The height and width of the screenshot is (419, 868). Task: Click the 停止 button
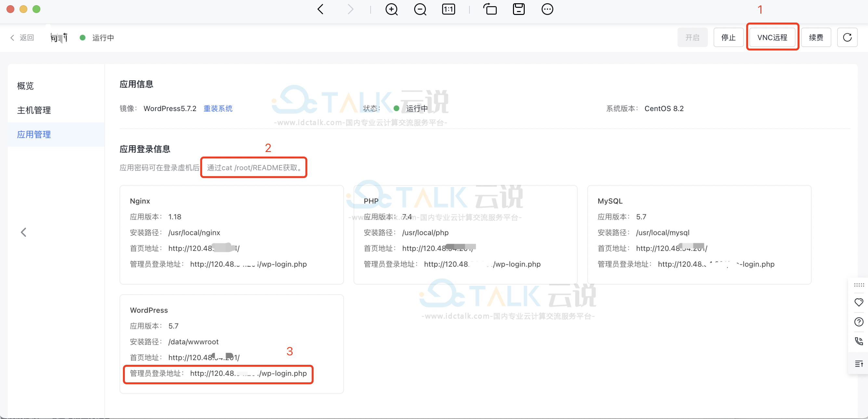728,37
